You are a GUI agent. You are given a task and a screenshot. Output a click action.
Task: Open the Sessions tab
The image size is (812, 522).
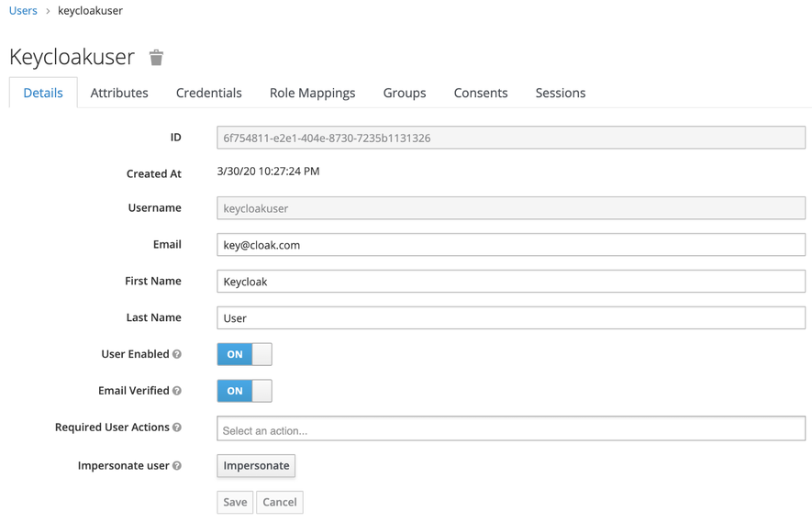(560, 93)
